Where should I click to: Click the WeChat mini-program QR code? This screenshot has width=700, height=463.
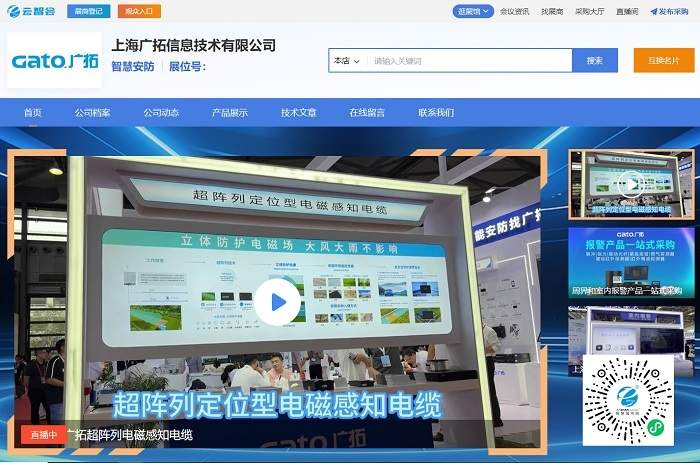point(628,400)
